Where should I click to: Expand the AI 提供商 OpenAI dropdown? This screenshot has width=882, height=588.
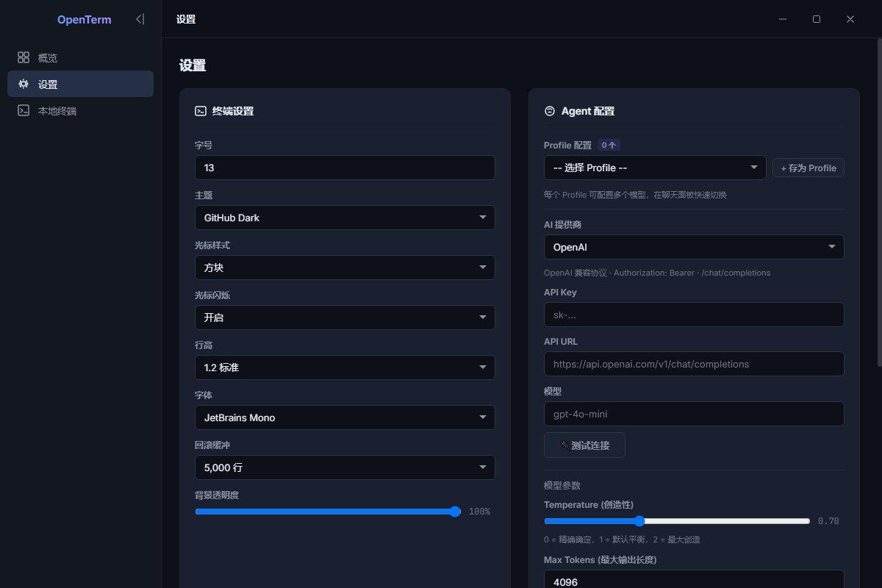tap(693, 247)
